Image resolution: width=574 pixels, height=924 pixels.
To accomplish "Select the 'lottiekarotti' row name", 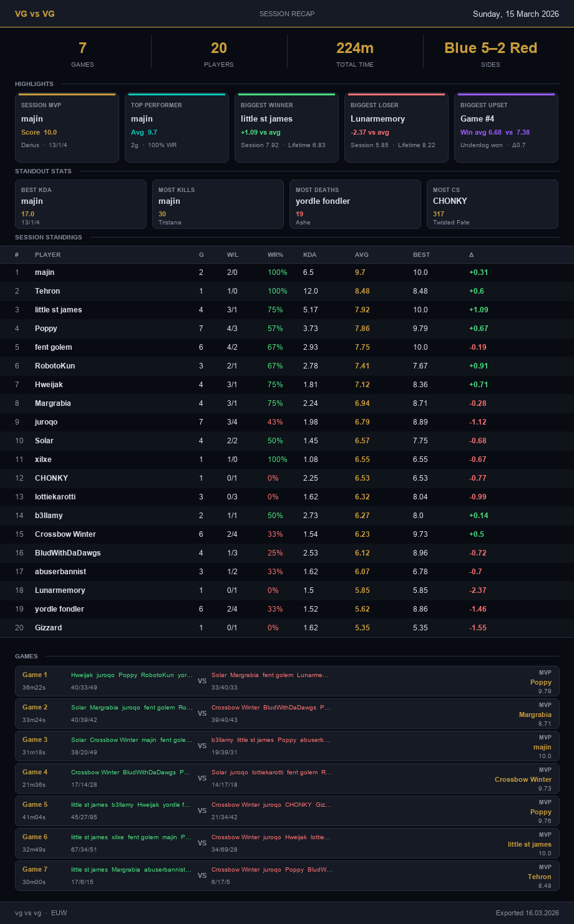I will tap(55, 497).
